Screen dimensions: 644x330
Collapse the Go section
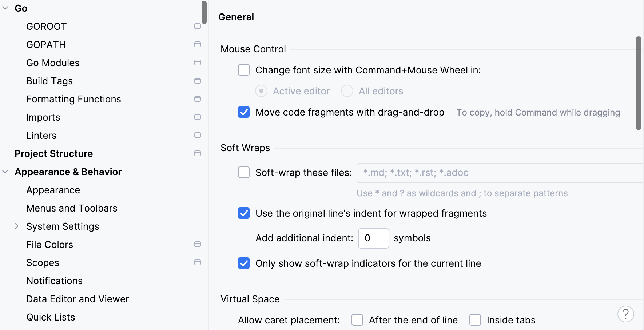click(x=5, y=8)
